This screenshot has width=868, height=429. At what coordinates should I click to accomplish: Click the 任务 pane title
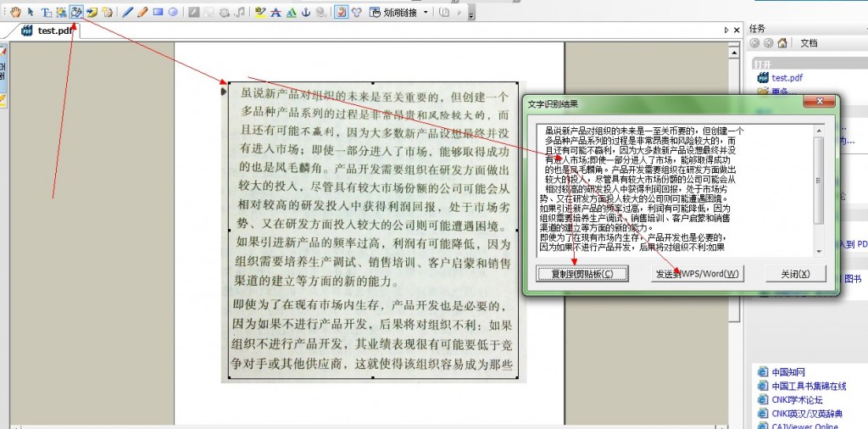757,29
